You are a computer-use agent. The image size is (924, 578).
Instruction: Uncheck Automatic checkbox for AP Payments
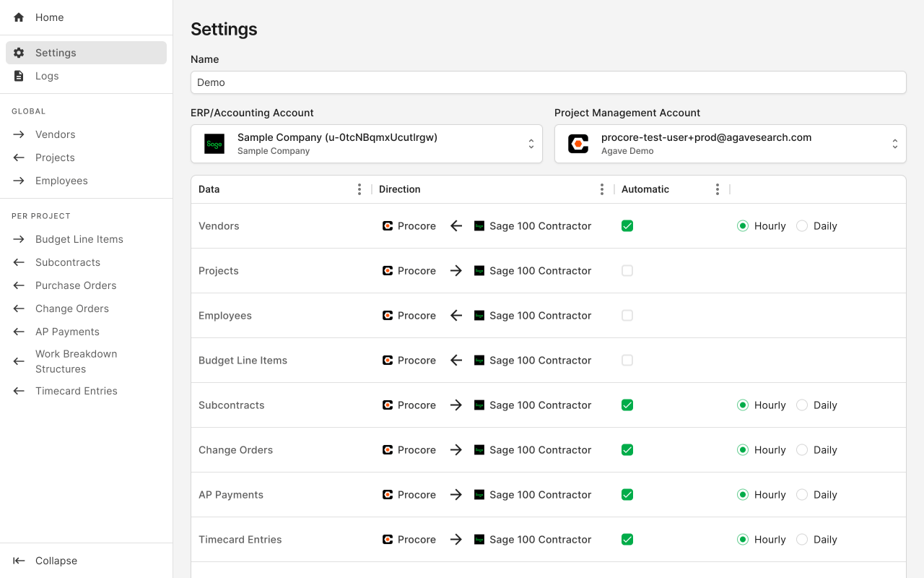[x=627, y=495]
